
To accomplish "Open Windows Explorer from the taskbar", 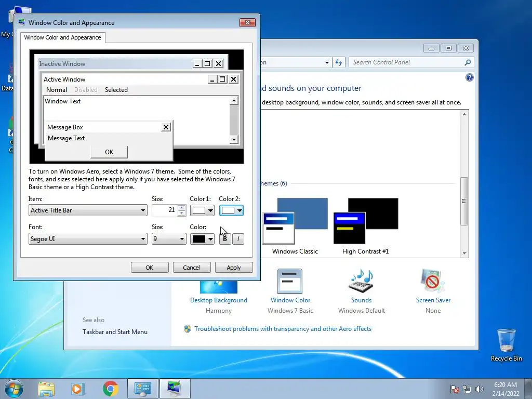I will pyautogui.click(x=46, y=389).
